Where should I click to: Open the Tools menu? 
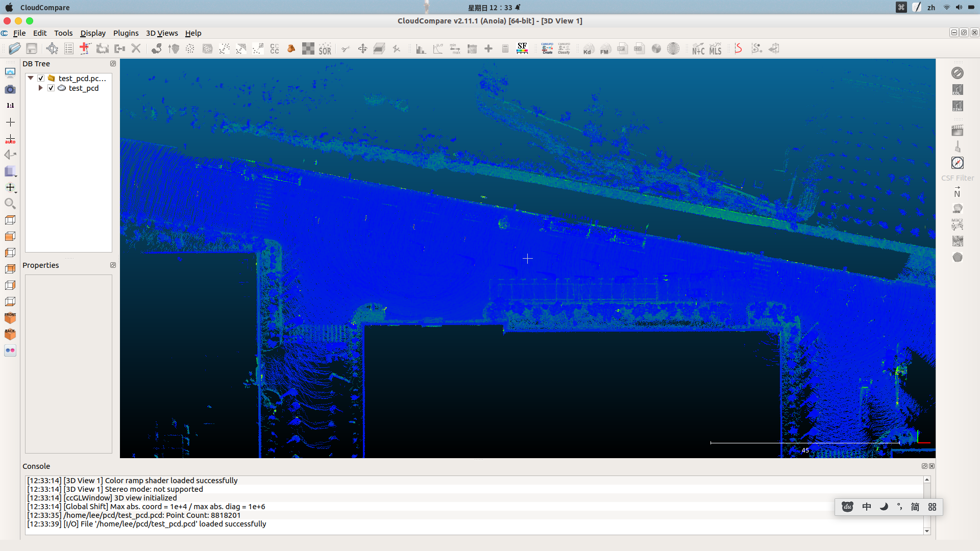(63, 33)
